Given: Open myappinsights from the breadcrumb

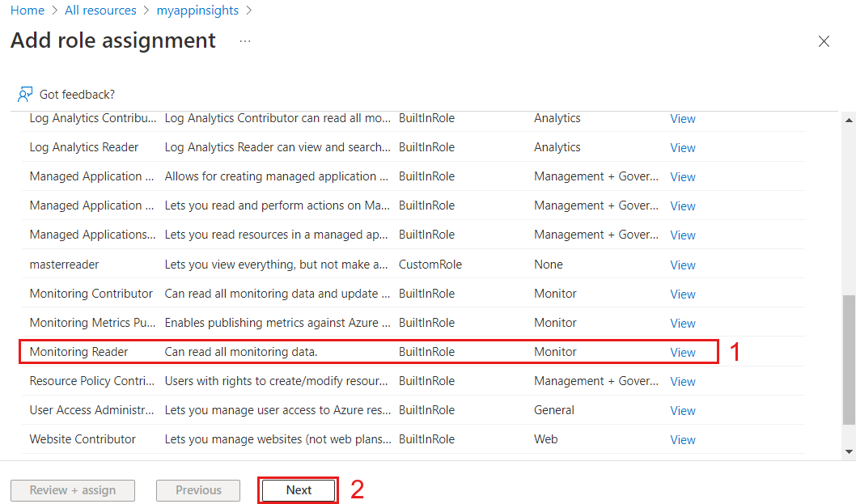Looking at the screenshot, I should click(197, 11).
